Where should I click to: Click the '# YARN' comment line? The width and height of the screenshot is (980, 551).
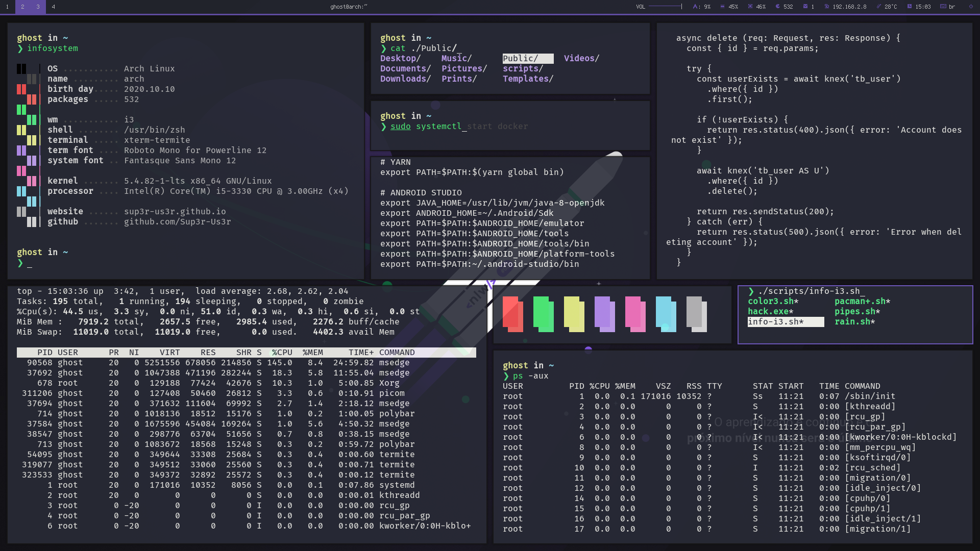[395, 162]
